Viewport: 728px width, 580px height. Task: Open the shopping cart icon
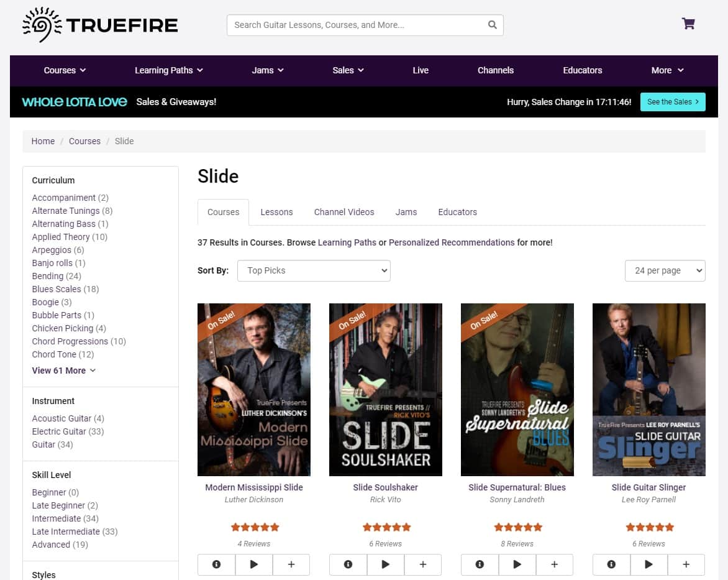pyautogui.click(x=688, y=24)
